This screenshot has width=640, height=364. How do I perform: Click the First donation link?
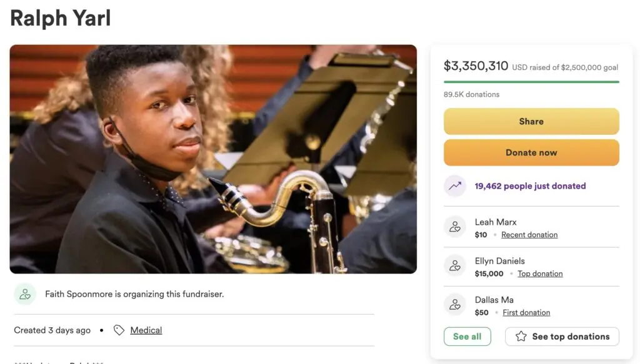(x=526, y=312)
